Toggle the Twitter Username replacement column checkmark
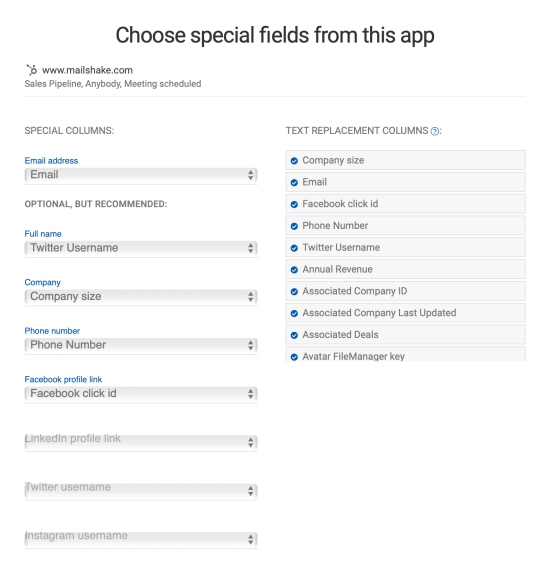 pyautogui.click(x=294, y=248)
